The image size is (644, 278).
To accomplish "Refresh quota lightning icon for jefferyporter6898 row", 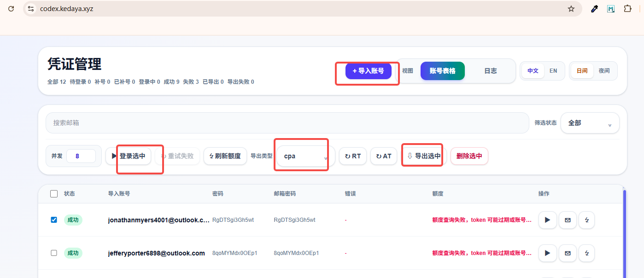I will [587, 253].
